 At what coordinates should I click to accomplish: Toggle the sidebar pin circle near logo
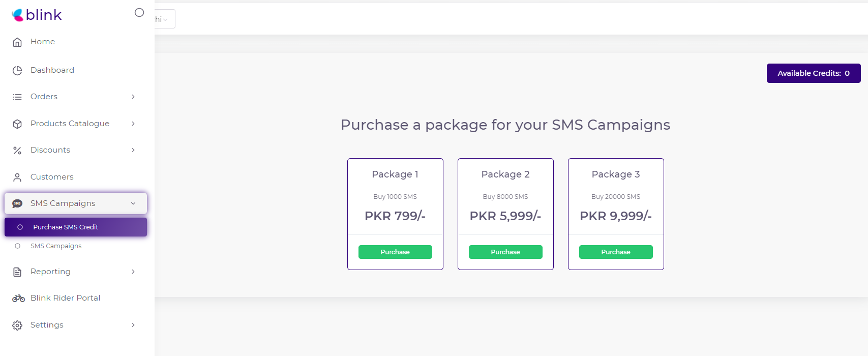click(x=139, y=13)
